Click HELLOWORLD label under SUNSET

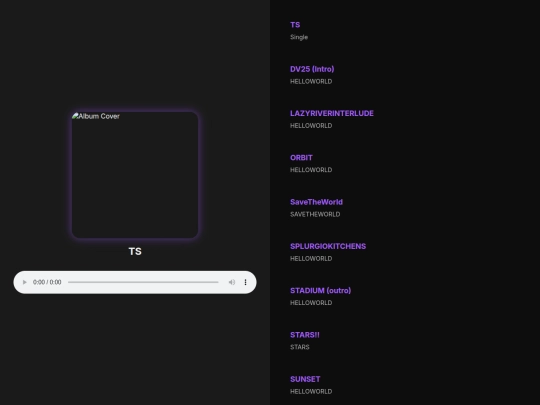[x=311, y=392]
